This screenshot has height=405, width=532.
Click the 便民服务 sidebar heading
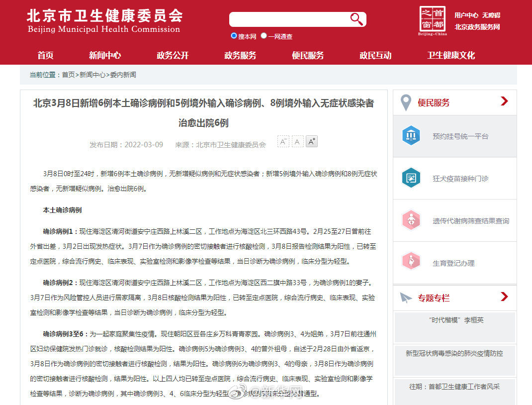point(433,102)
